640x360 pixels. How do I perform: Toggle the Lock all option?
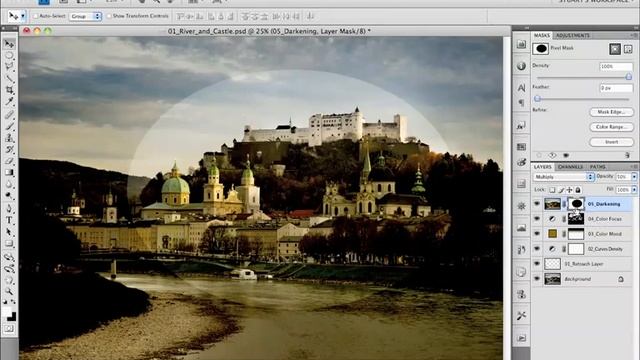pyautogui.click(x=578, y=190)
